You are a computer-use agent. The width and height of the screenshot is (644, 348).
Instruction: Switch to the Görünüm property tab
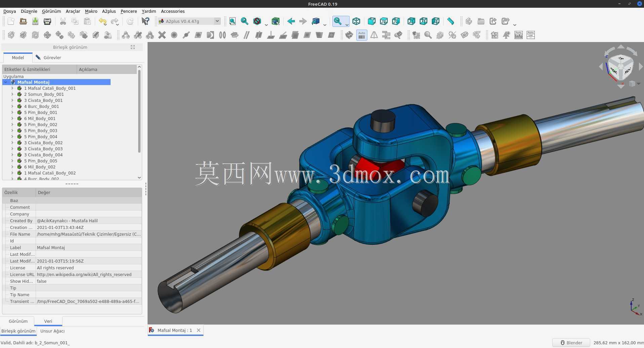pyautogui.click(x=18, y=321)
